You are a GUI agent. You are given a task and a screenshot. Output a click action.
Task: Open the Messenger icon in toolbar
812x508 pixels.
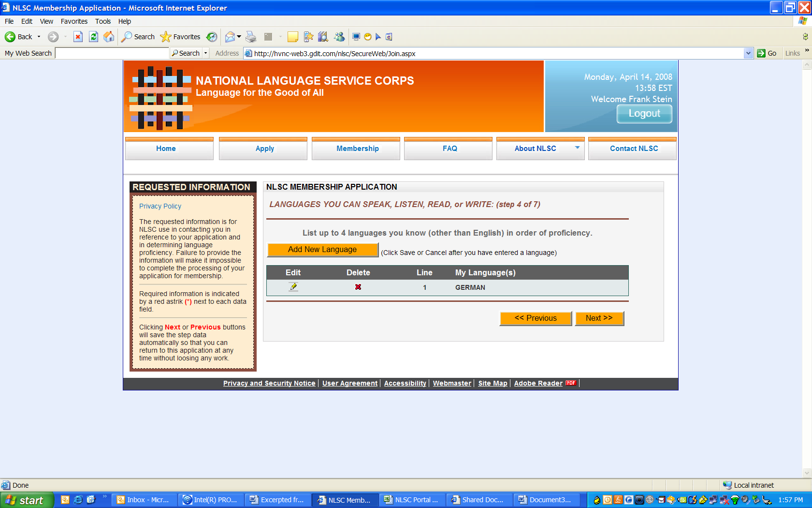click(339, 37)
